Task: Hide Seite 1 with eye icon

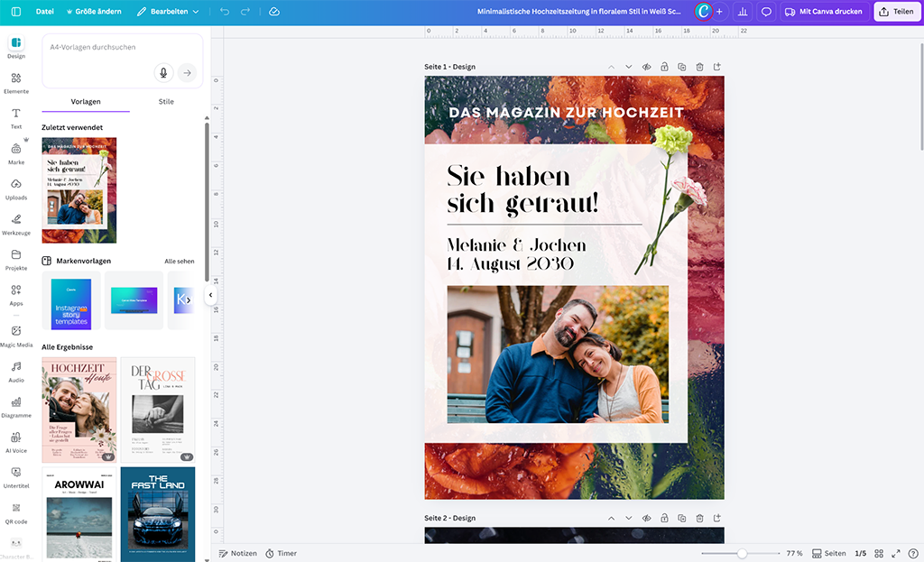Action: (x=646, y=67)
